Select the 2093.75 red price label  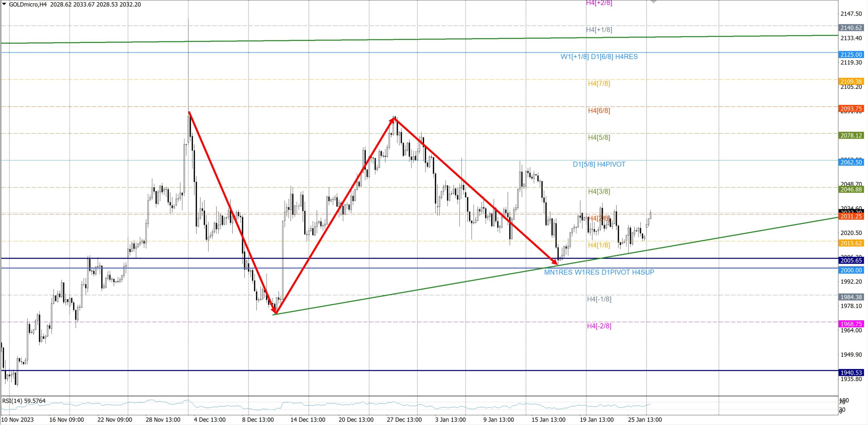tap(851, 109)
